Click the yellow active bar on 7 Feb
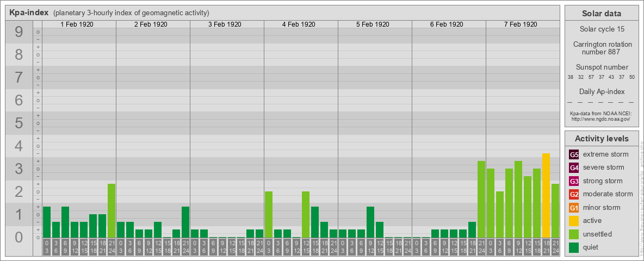Screen dimensions: 644x261 pyautogui.click(x=546, y=195)
